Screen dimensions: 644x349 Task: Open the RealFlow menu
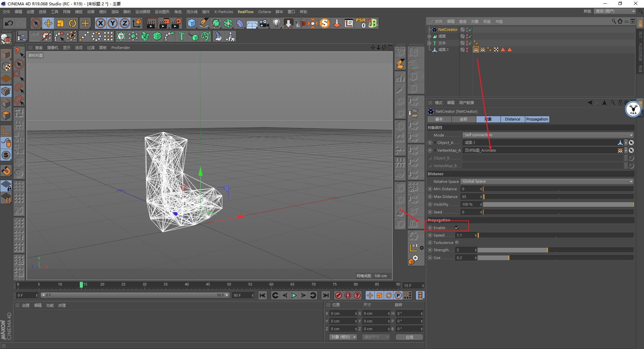(246, 12)
